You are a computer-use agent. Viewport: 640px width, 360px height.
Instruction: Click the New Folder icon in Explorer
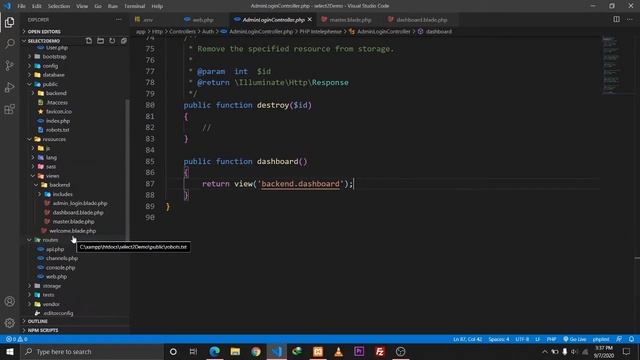100,41
